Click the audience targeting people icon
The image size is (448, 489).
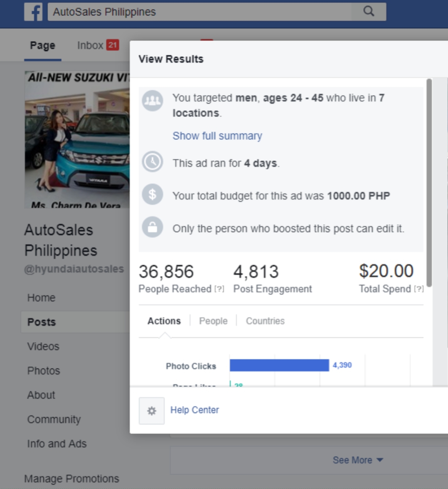(152, 101)
